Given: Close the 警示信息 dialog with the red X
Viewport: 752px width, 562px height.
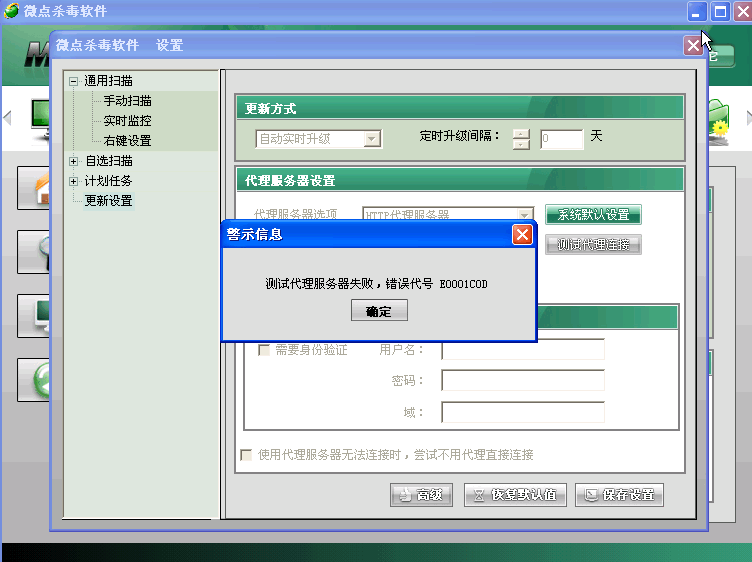Looking at the screenshot, I should (x=522, y=234).
